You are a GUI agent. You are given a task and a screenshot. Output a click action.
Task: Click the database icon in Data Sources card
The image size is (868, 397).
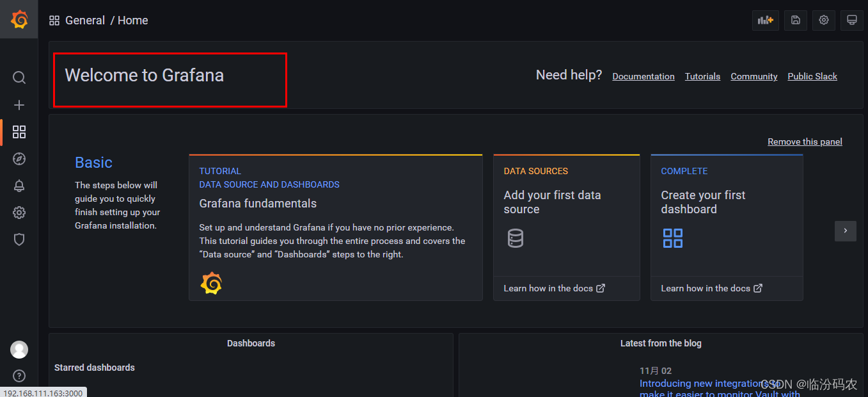[x=515, y=238]
